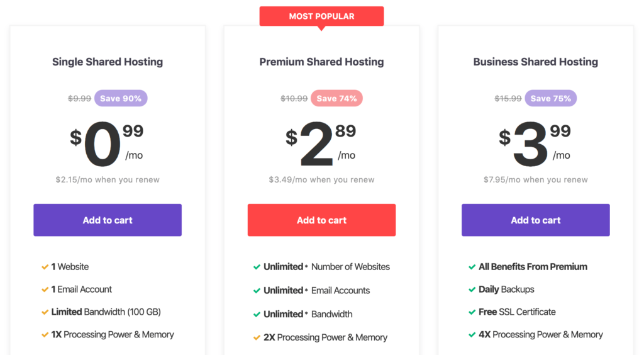Image resolution: width=644 pixels, height=355 pixels.
Task: Click the checkmark beside Daily Backups
Action: [472, 290]
